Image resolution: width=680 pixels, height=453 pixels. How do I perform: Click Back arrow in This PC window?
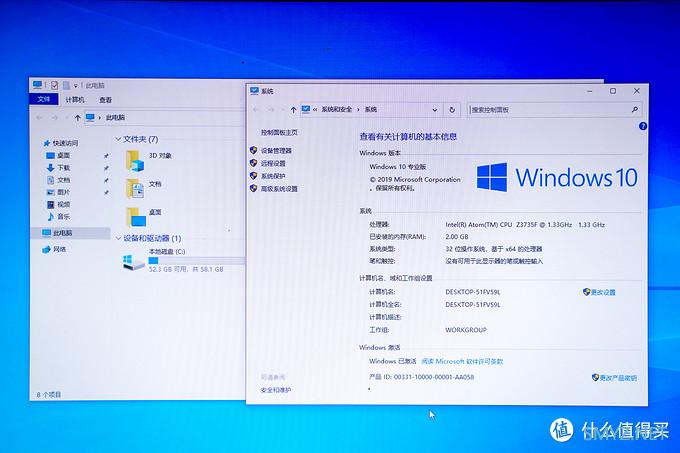click(x=39, y=117)
